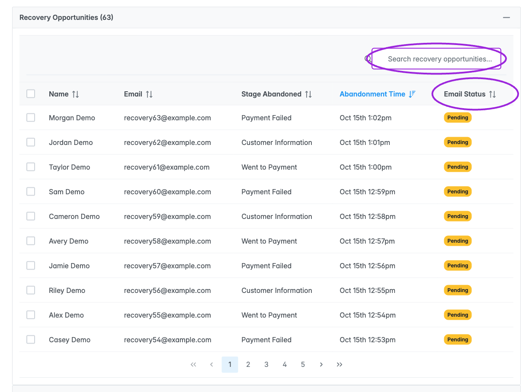
Task: Check the Jordan Demo row checkbox
Action: click(x=31, y=142)
